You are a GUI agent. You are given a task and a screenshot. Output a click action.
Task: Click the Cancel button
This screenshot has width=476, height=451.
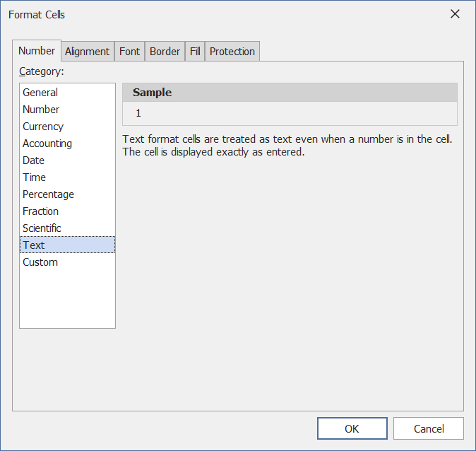429,428
